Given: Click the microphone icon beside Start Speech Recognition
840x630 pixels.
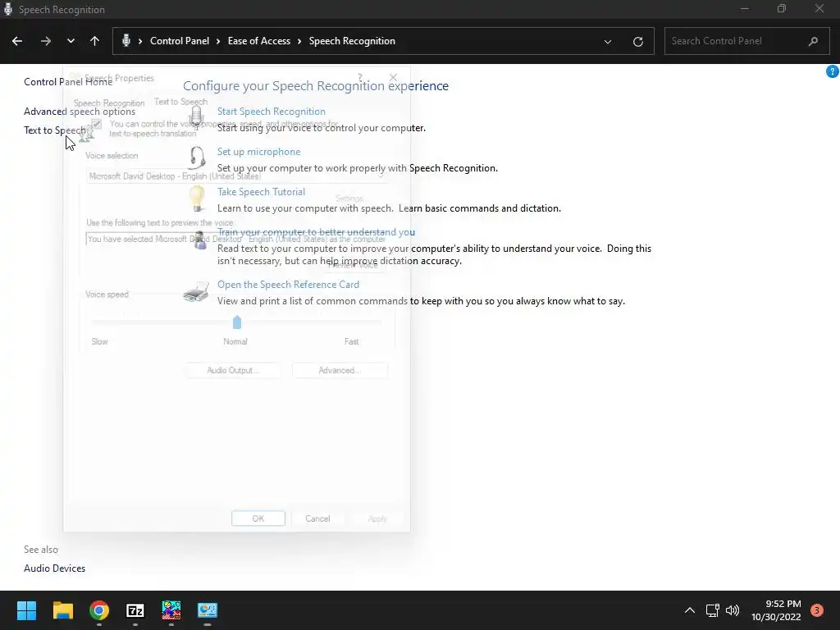Looking at the screenshot, I should [x=197, y=116].
